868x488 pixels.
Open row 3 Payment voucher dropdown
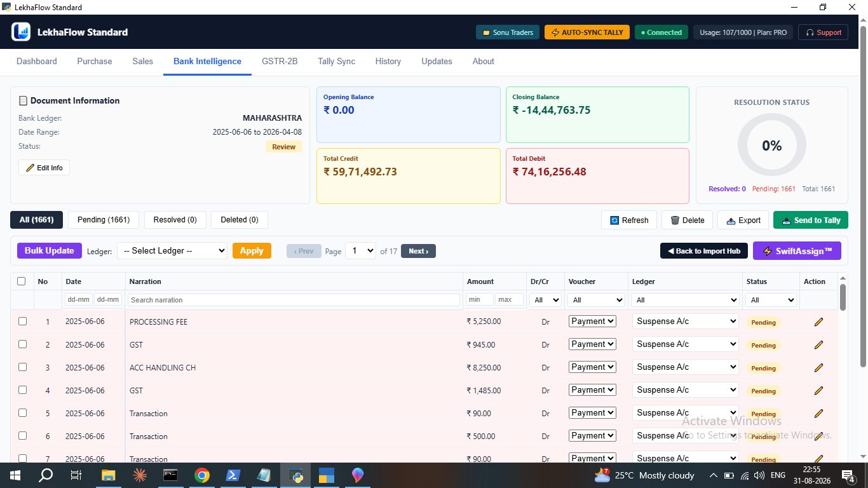592,367
